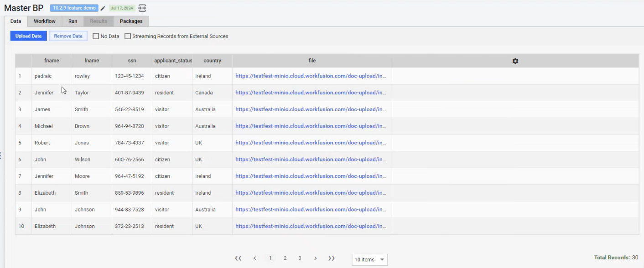Image resolution: width=644 pixels, height=268 pixels.
Task: Click the 10.2.9 feature demo tag
Action: tap(74, 8)
